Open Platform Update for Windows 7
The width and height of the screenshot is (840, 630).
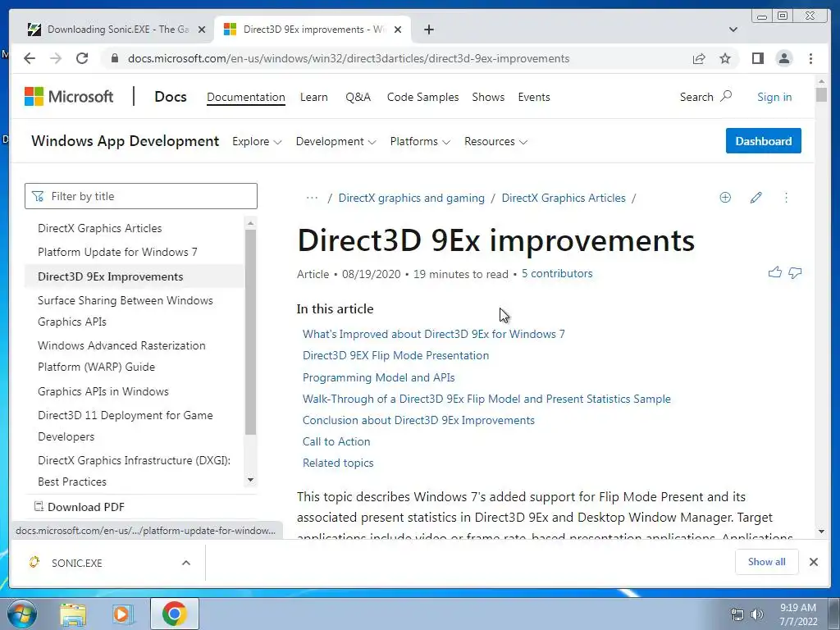(x=117, y=252)
